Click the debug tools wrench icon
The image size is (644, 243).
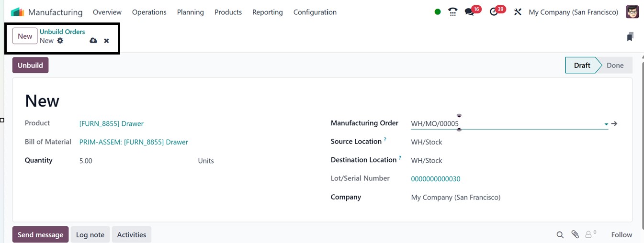tap(518, 12)
